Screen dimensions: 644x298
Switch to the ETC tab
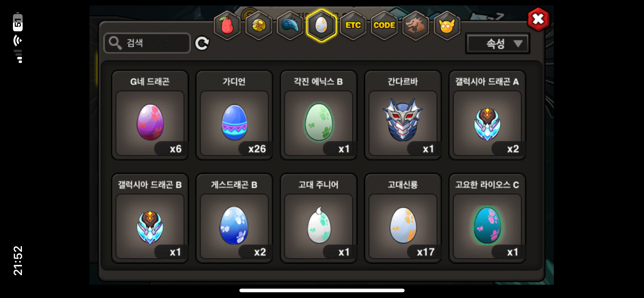(353, 26)
